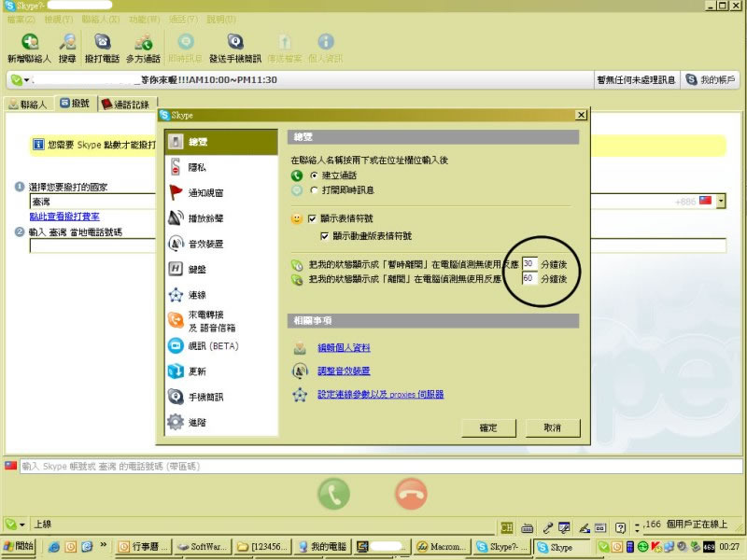Start a 多方通話 conference call from toolbar
Screen dimensions: 747x560
143,49
